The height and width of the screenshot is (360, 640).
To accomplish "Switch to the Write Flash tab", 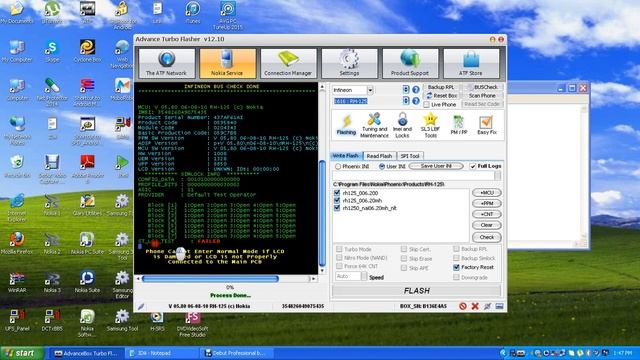I will coord(345,156).
